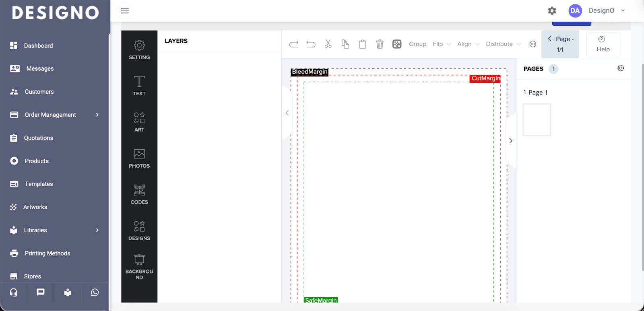Image resolution: width=644 pixels, height=311 pixels.
Task: Click the clipboard paste icon
Action: (362, 44)
